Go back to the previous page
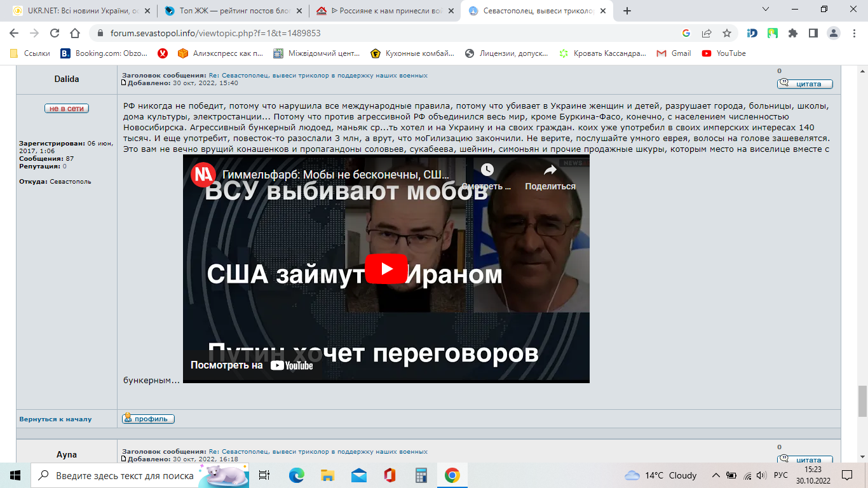The image size is (868, 488). [14, 33]
